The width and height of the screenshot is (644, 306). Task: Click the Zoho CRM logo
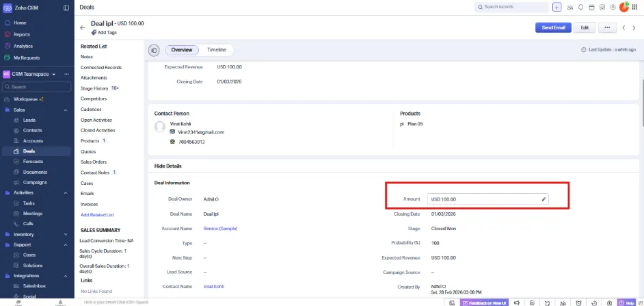(x=7, y=8)
